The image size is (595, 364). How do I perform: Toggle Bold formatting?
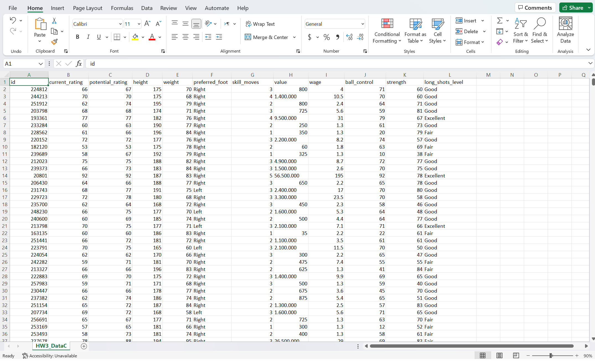[x=78, y=37]
